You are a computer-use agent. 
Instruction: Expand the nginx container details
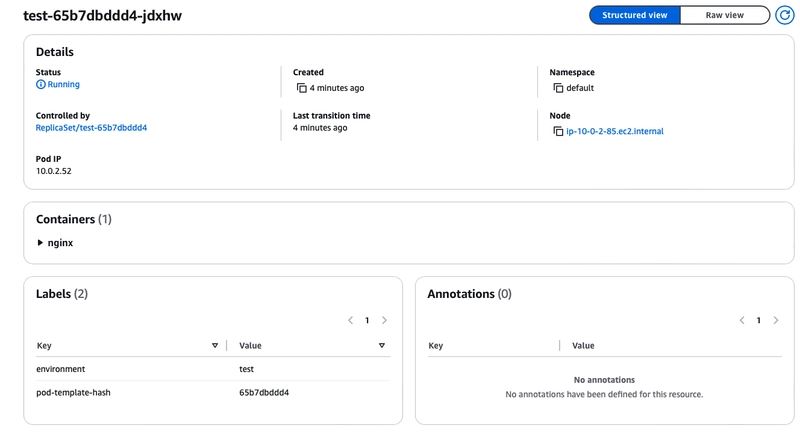pyautogui.click(x=40, y=243)
